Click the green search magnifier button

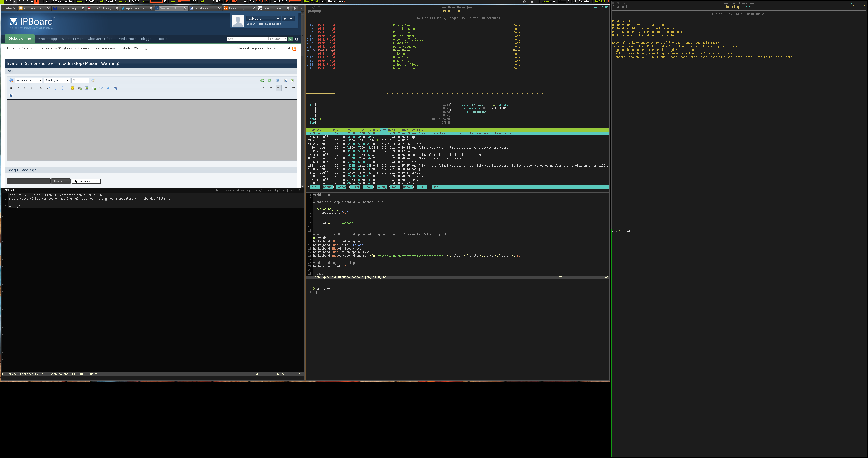(290, 39)
